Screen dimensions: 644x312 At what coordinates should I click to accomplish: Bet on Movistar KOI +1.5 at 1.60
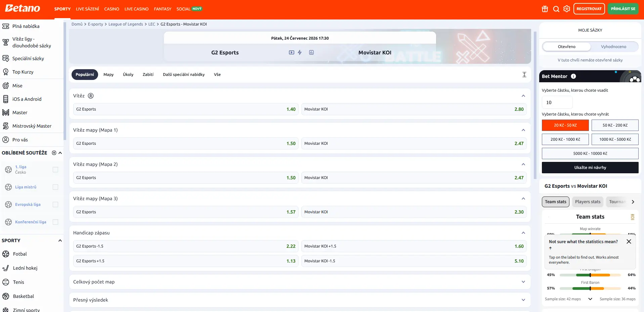(414, 246)
